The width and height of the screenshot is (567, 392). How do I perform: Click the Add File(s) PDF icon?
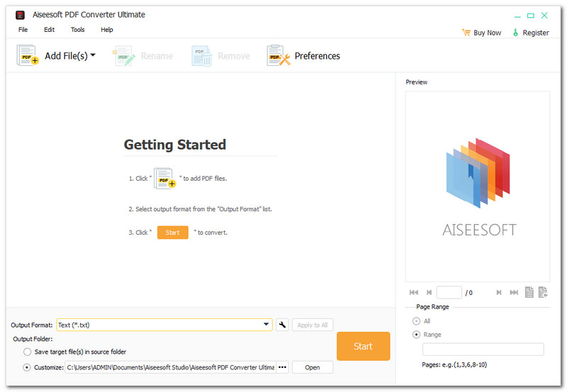(x=28, y=55)
